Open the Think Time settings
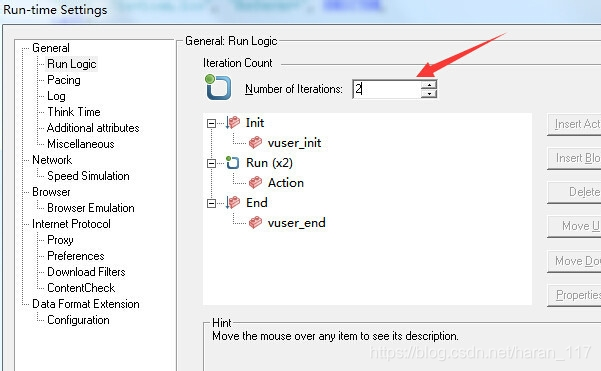Screen dimensions: 601x371 [x=74, y=112]
